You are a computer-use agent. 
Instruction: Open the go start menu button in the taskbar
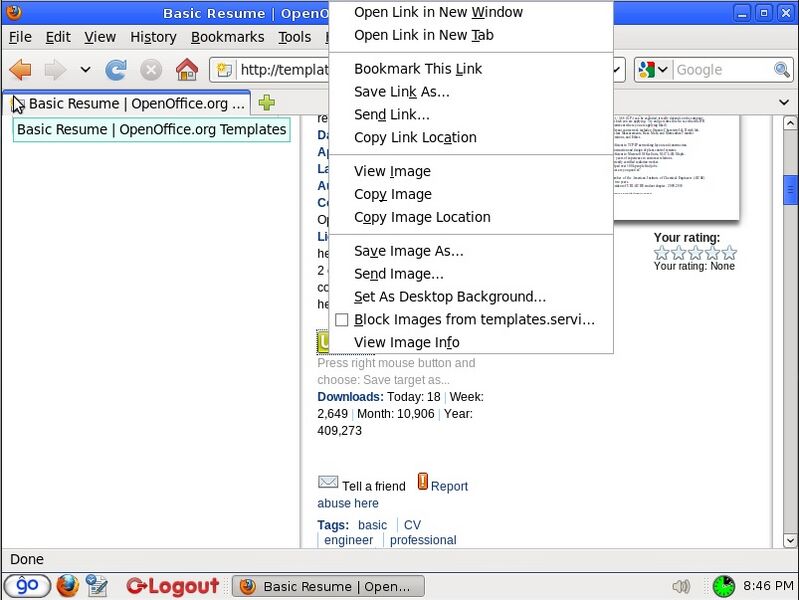click(27, 586)
